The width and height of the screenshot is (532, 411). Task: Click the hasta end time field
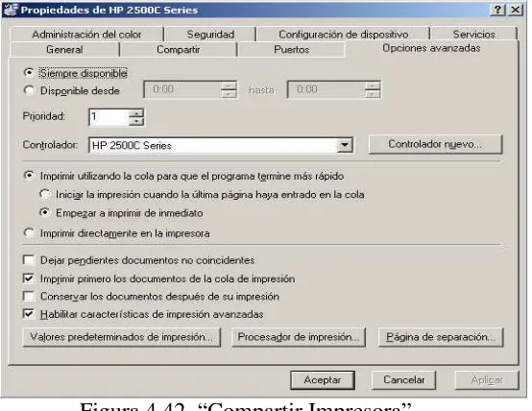[x=326, y=89]
